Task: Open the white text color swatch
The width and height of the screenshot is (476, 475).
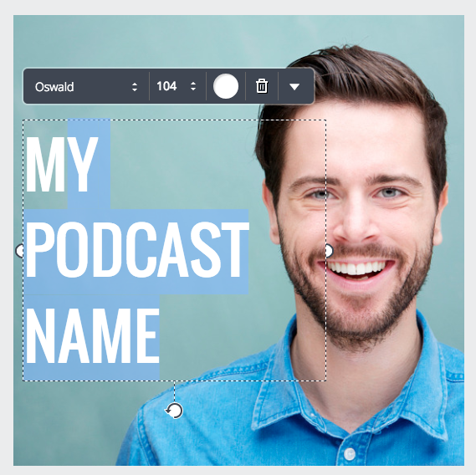Action: [x=226, y=86]
